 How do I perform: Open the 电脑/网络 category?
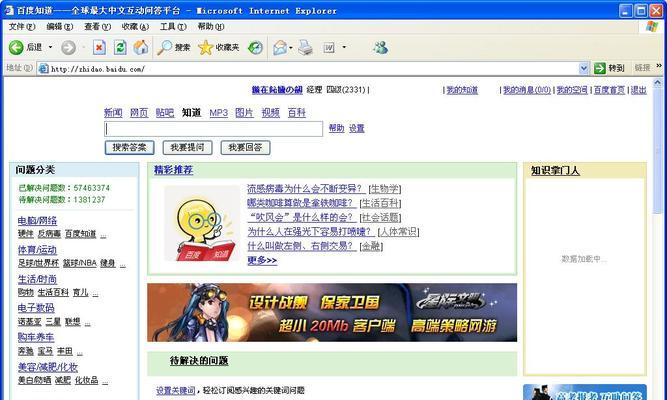(x=37, y=221)
